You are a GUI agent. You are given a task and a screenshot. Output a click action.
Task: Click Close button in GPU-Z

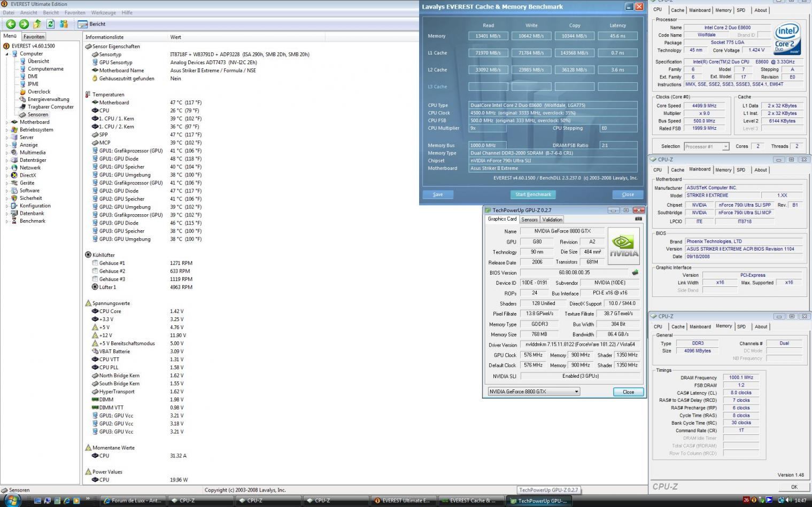click(628, 392)
